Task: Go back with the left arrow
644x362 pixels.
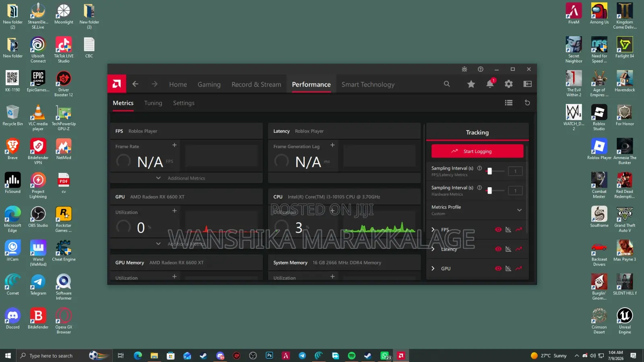Action: pos(135,84)
